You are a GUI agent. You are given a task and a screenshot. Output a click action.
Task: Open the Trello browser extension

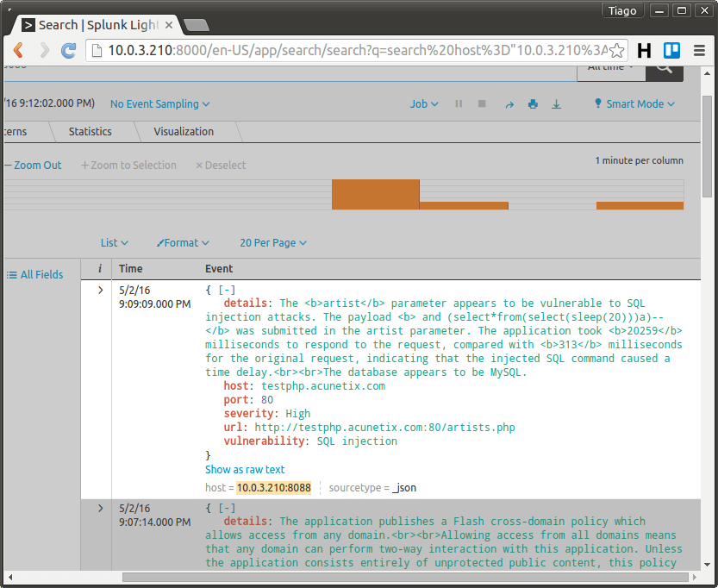671,50
